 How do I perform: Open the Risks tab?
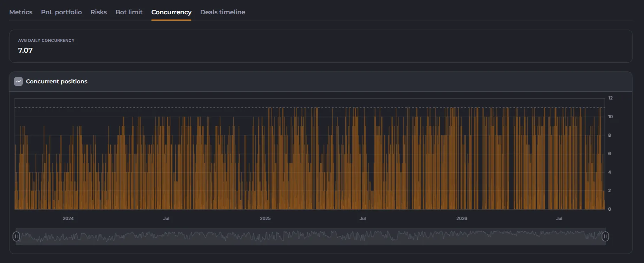pos(99,12)
